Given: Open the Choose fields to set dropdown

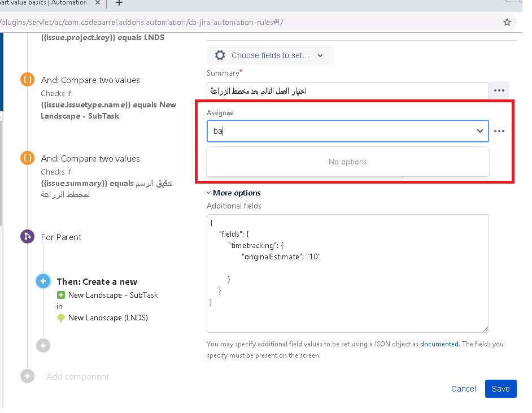Looking at the screenshot, I should (270, 55).
